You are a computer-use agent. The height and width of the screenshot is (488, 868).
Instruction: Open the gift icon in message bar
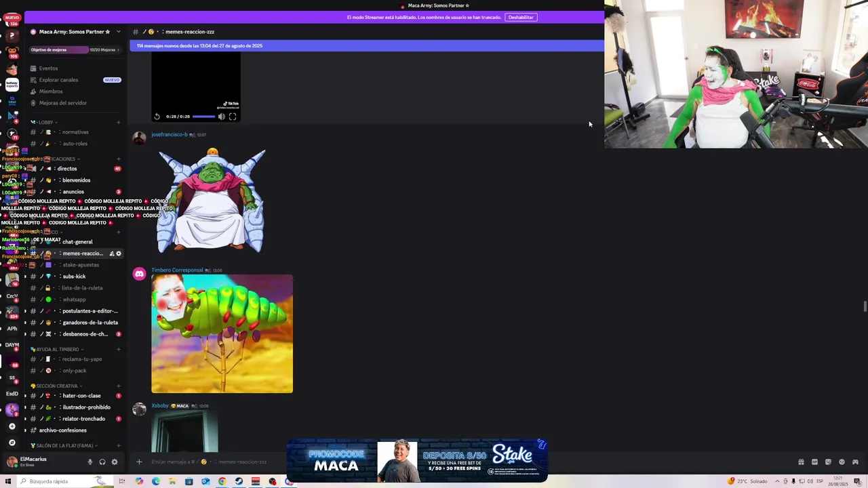(801, 462)
